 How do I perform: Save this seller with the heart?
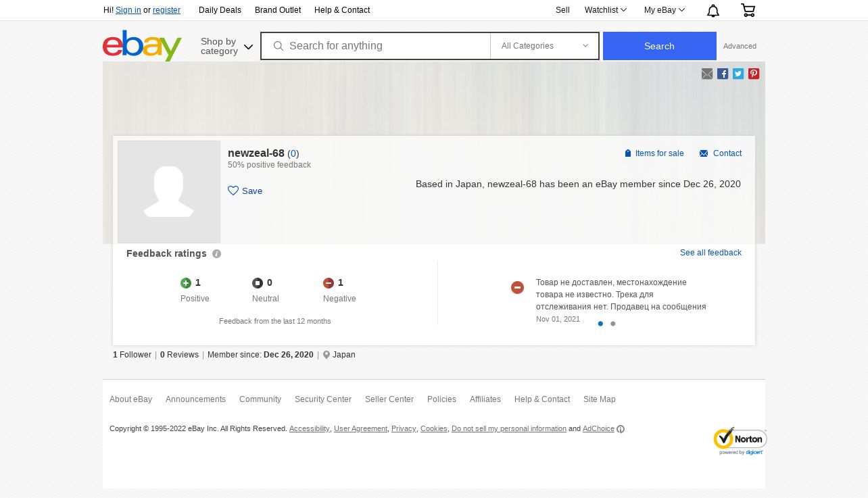pyautogui.click(x=245, y=191)
